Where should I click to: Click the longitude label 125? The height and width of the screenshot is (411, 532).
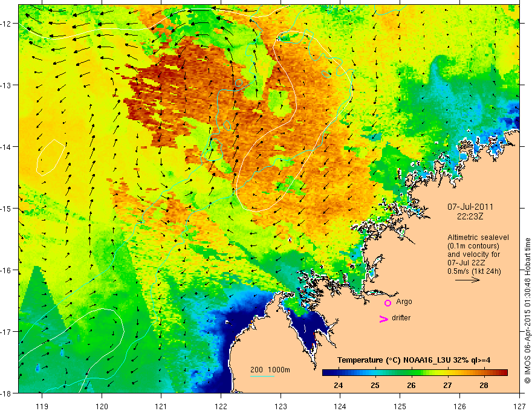(x=400, y=406)
